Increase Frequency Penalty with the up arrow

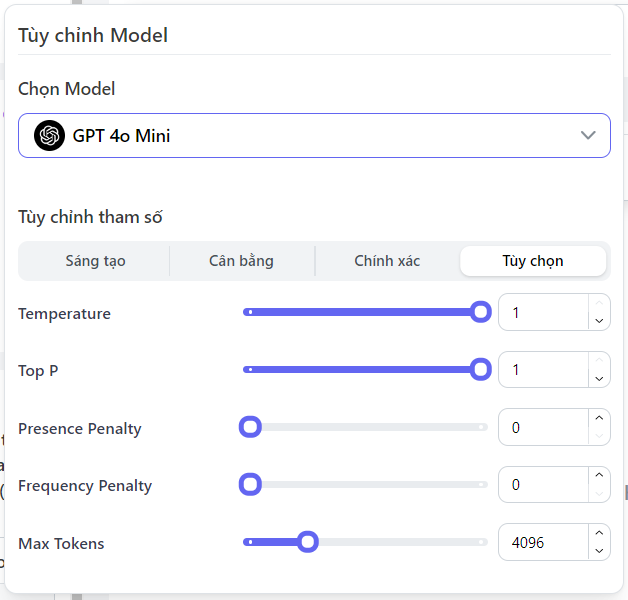[x=598, y=476]
